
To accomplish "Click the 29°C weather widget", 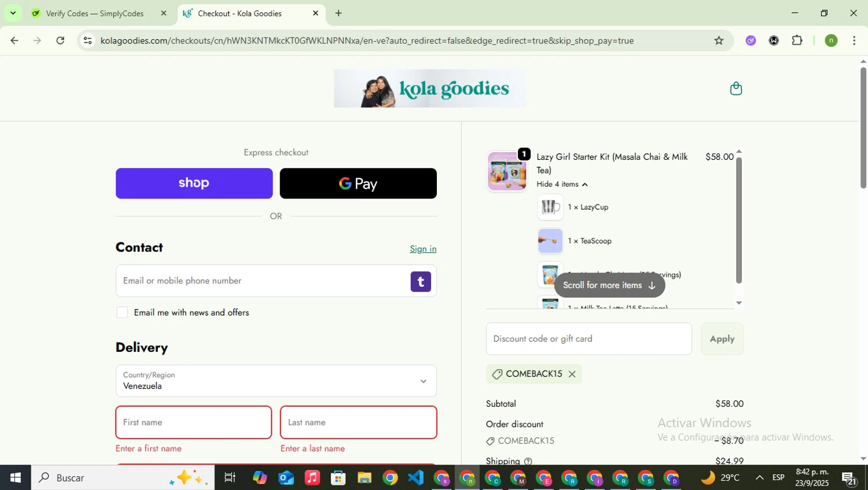I will pos(720,478).
